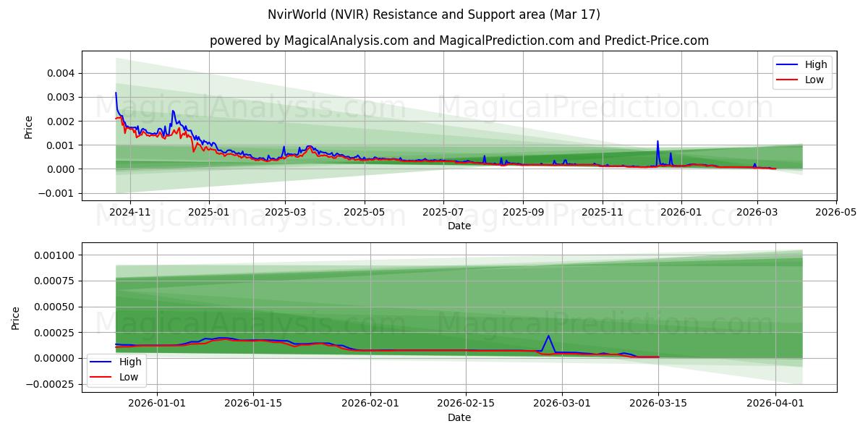Click the 'Price' axis label of bottom chart

(16, 318)
